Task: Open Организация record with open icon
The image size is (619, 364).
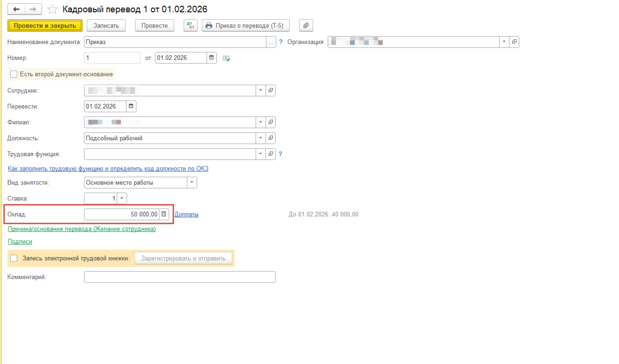Action: [x=514, y=42]
